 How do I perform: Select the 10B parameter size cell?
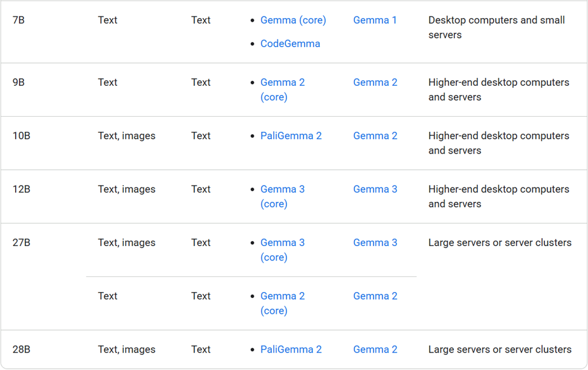point(21,136)
